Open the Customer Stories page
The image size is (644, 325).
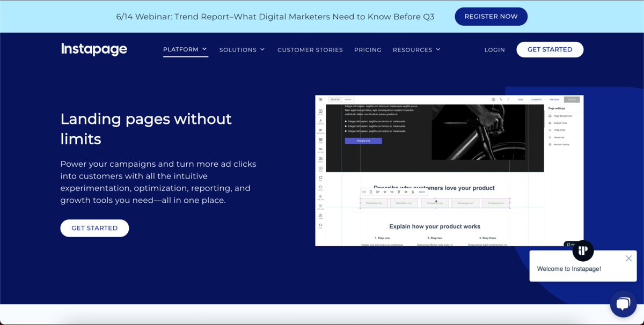coord(310,50)
